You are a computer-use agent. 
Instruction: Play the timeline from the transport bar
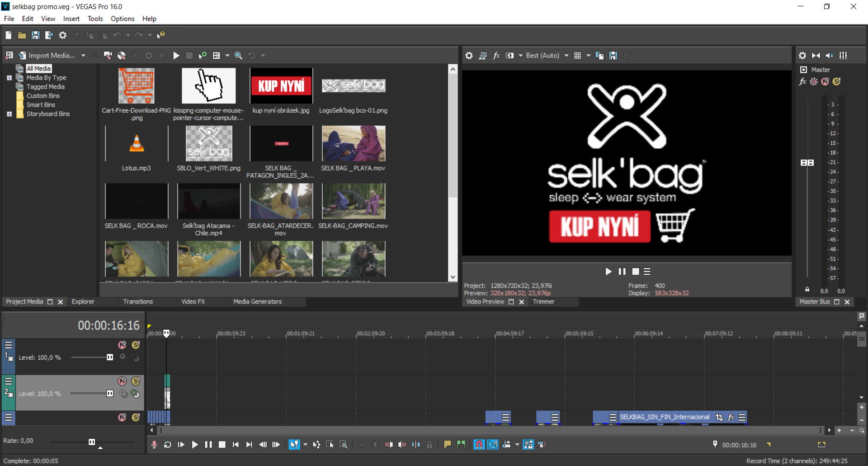[x=195, y=445]
